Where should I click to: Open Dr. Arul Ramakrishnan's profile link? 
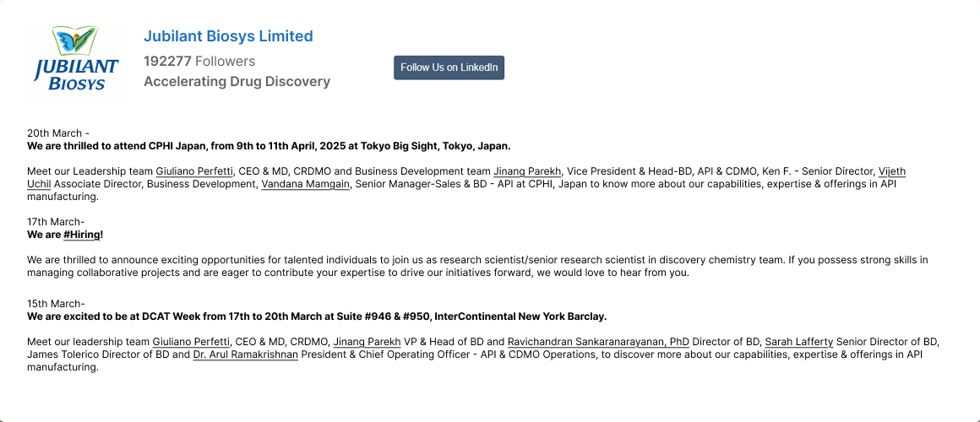246,354
